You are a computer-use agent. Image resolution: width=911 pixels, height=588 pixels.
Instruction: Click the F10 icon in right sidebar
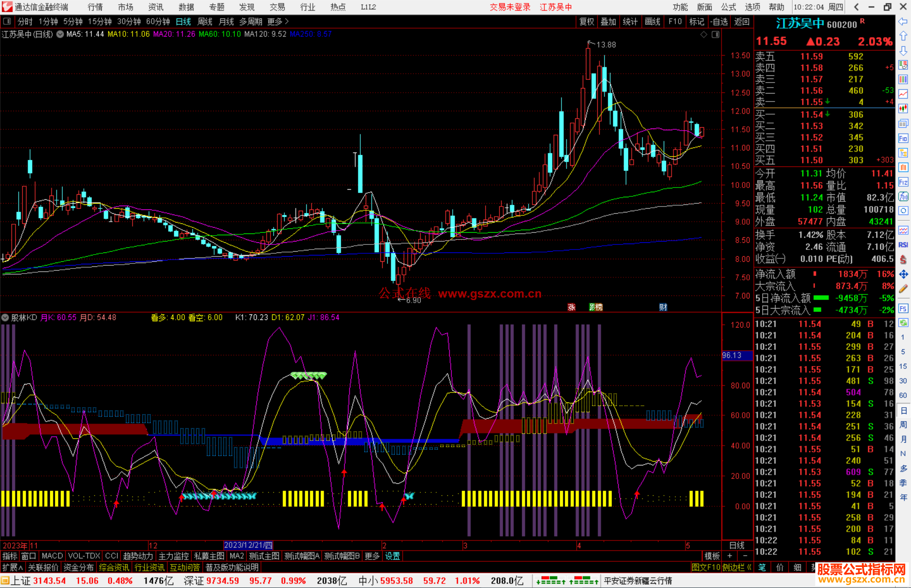(903, 138)
